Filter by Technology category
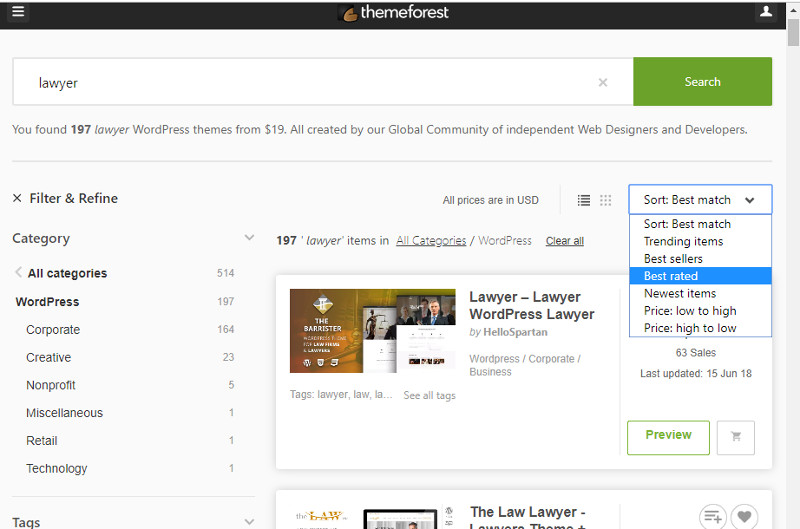 pos(57,468)
